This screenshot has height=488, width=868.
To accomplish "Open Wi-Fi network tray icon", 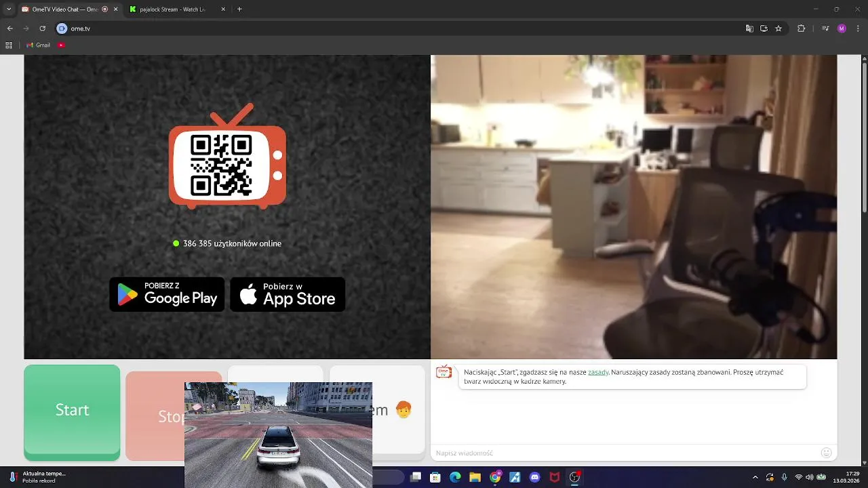I will tap(798, 477).
